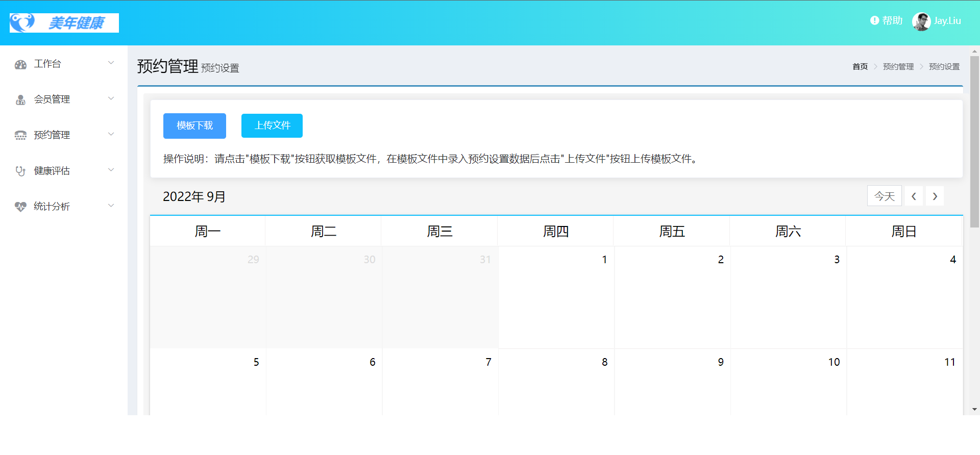
Task: Click the help info icon
Action: (874, 20)
